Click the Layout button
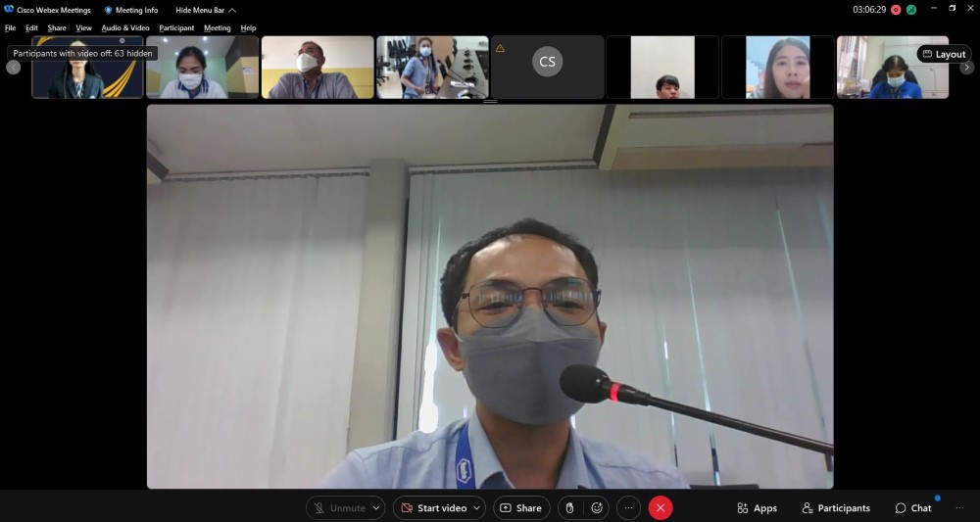980x522 pixels. point(944,54)
